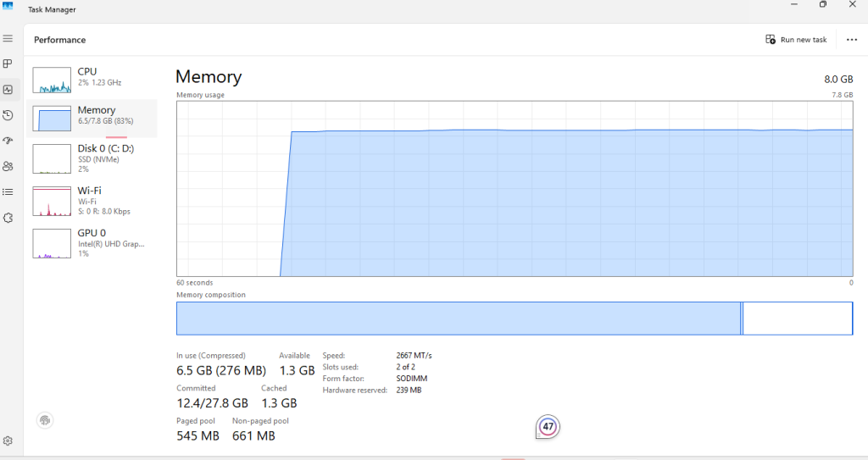Click the 2% 1.23 GHz CPU reading

point(100,82)
